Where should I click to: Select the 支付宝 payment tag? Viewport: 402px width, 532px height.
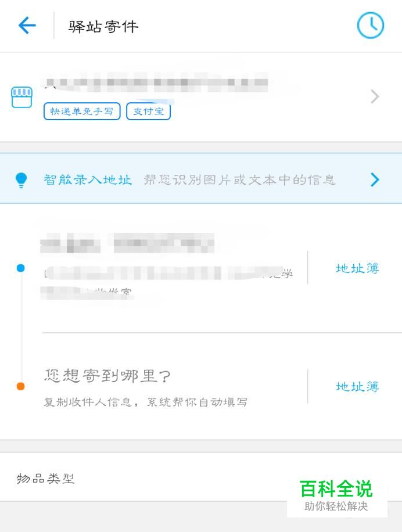pyautogui.click(x=149, y=112)
